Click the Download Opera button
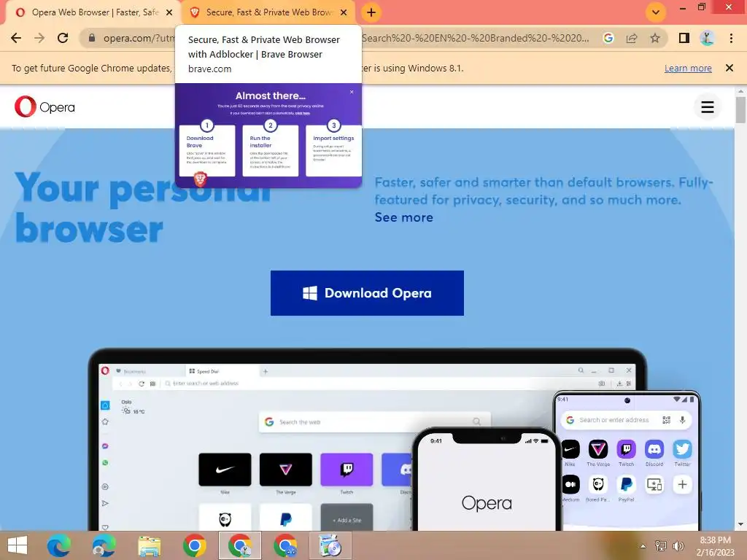Screen dimensions: 747x560 367,293
